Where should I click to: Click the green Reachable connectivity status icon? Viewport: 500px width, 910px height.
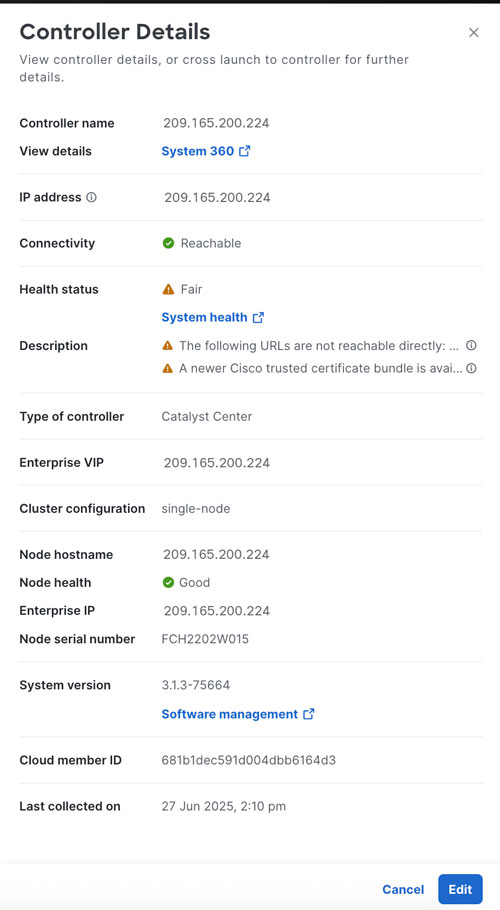point(168,243)
